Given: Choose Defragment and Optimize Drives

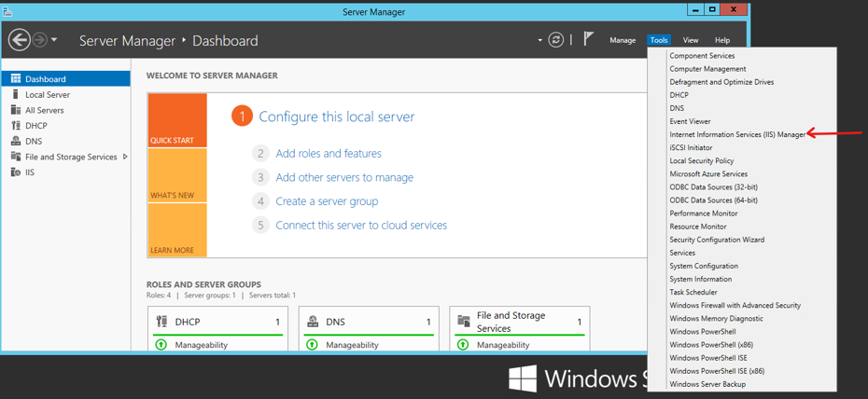Looking at the screenshot, I should click(x=721, y=82).
